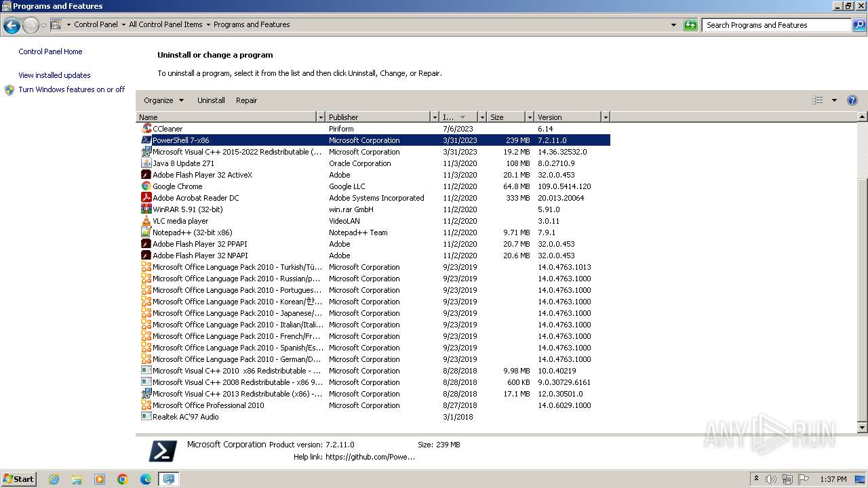The image size is (868, 488).
Task: Click the Forward navigation arrow
Action: click(31, 26)
